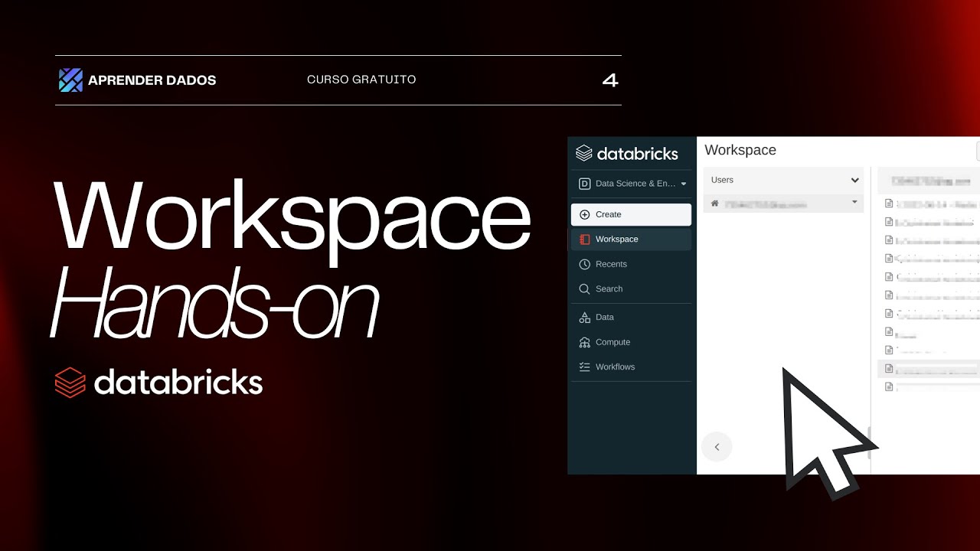Expand the Users folder chevron
The height and width of the screenshot is (551, 980).
(x=854, y=181)
